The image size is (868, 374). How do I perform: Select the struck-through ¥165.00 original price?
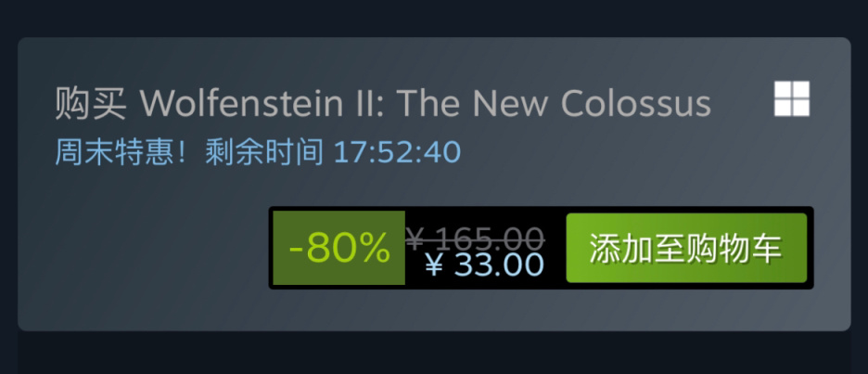coord(475,239)
